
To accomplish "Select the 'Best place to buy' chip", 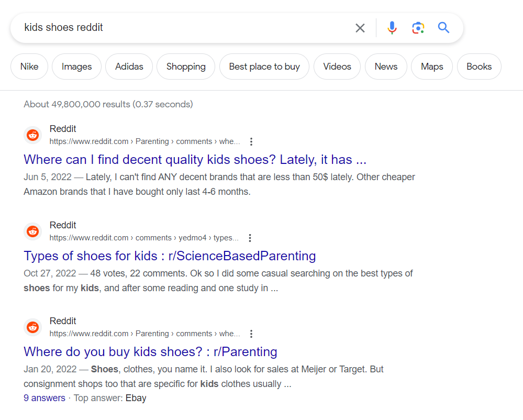I will pos(264,67).
